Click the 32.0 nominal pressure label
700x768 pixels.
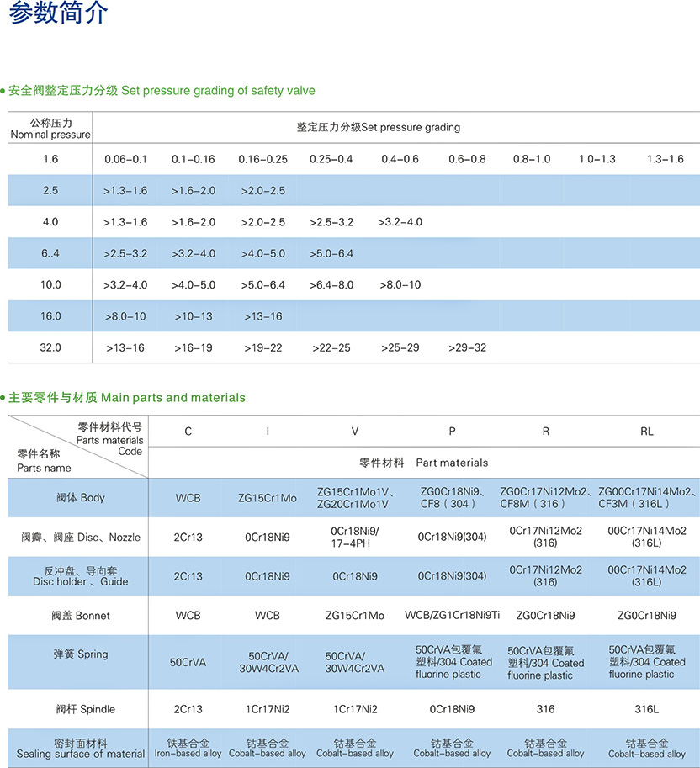[x=50, y=347]
